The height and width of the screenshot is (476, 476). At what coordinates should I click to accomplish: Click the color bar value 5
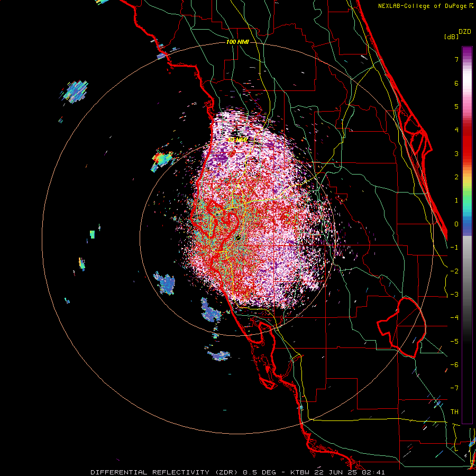click(x=456, y=106)
